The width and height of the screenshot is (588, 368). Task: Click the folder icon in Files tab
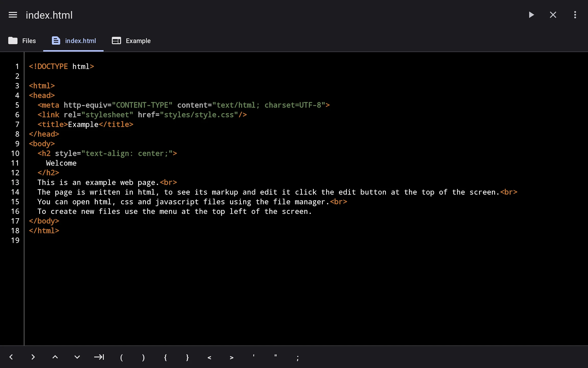point(13,41)
